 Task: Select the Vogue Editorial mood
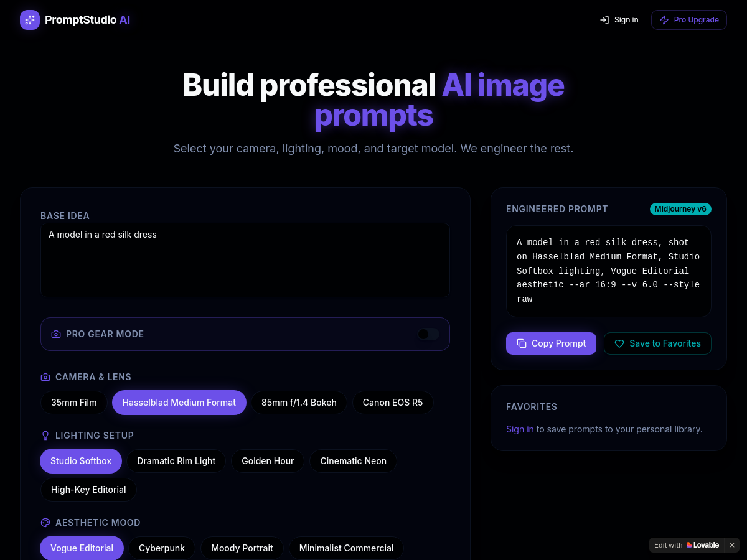(82, 548)
